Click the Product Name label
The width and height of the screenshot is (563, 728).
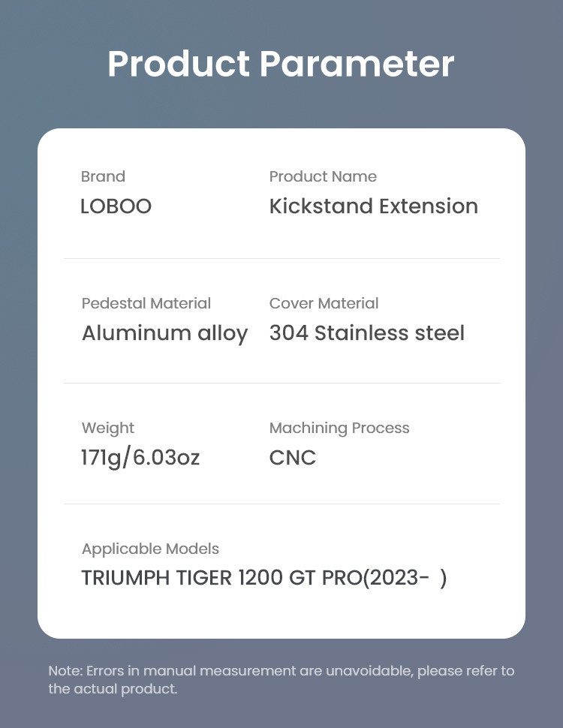[x=323, y=176]
